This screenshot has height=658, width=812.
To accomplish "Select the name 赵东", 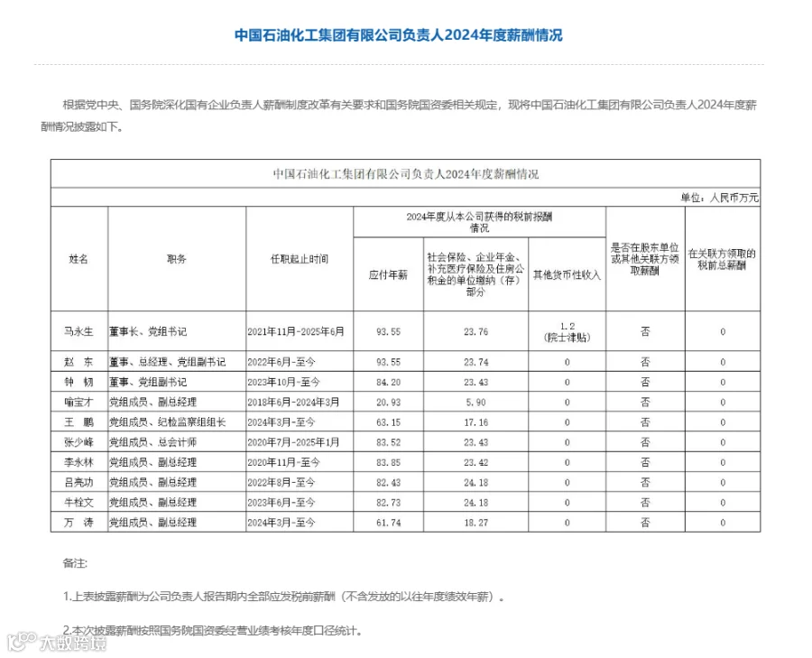I will coord(78,362).
